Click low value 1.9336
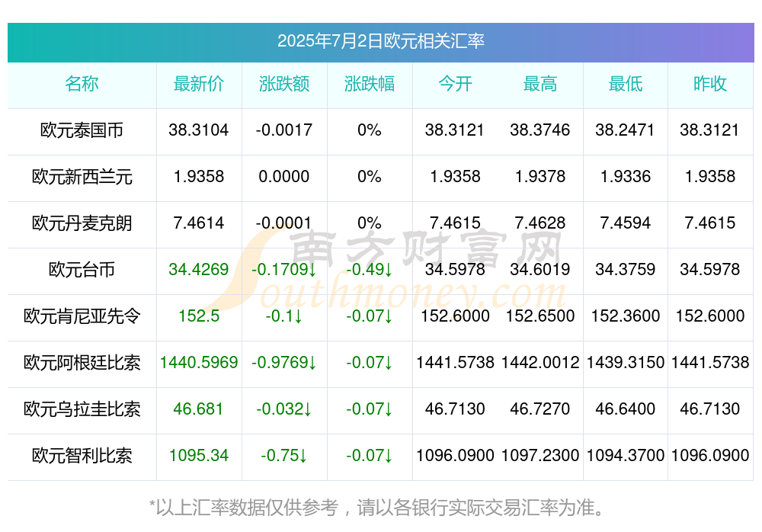This screenshot has height=532, width=762. click(x=626, y=176)
